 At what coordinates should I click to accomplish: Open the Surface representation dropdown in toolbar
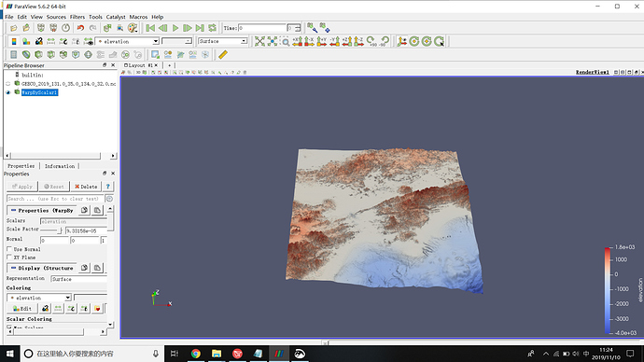222,41
